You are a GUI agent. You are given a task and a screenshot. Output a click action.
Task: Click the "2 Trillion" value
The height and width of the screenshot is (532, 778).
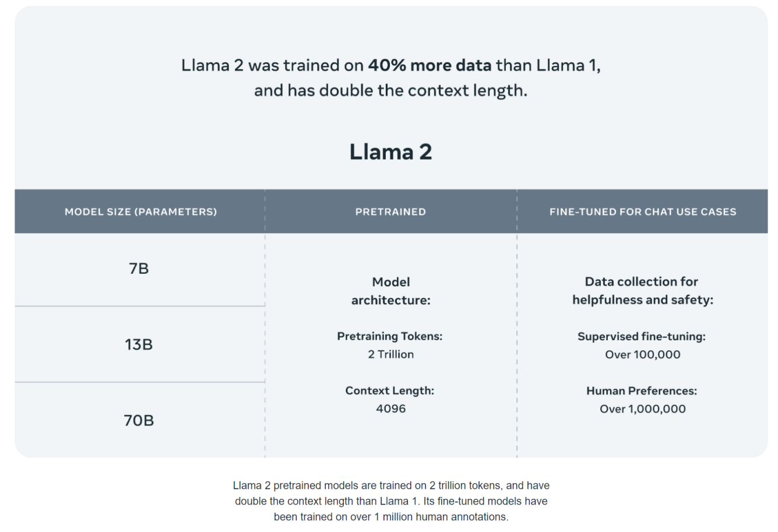[390, 354]
